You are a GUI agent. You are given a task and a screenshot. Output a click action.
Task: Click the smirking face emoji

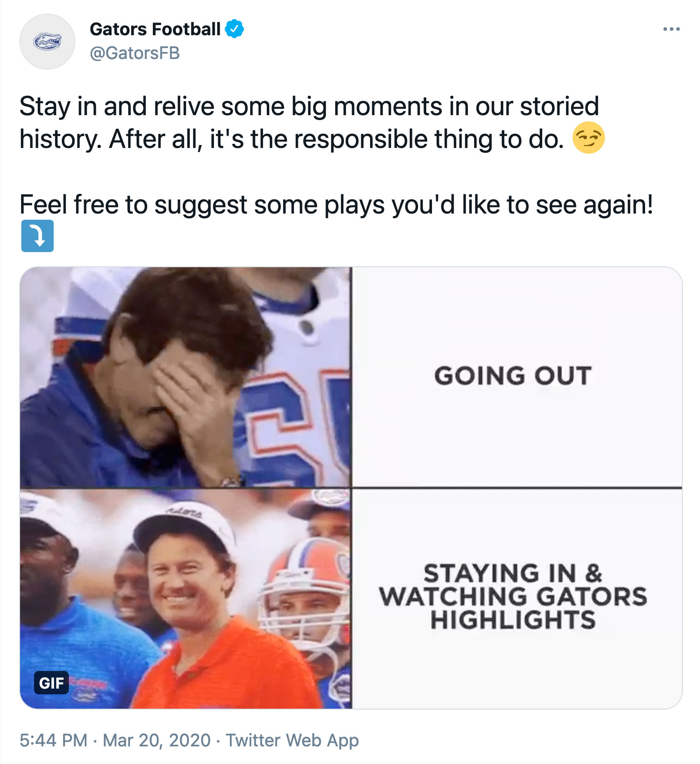589,138
